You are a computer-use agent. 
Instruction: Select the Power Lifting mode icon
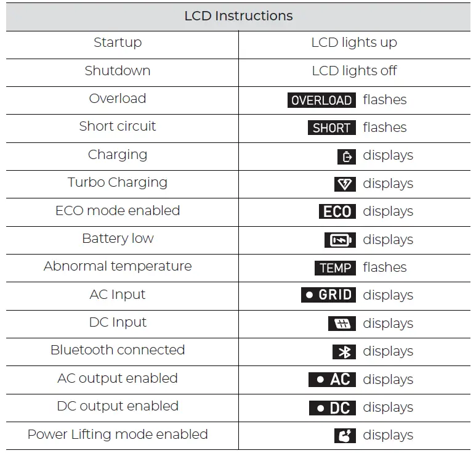(345, 436)
